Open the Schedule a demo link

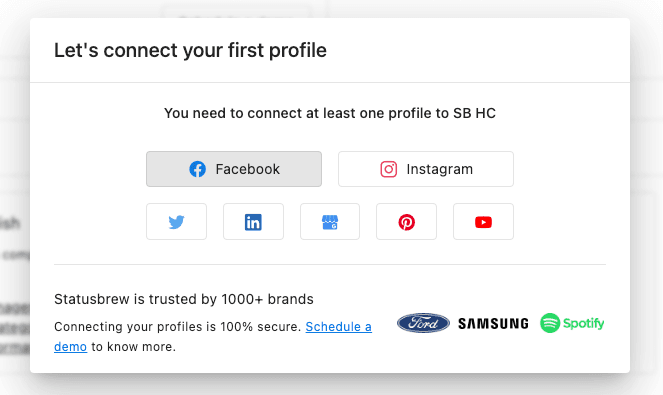(339, 327)
